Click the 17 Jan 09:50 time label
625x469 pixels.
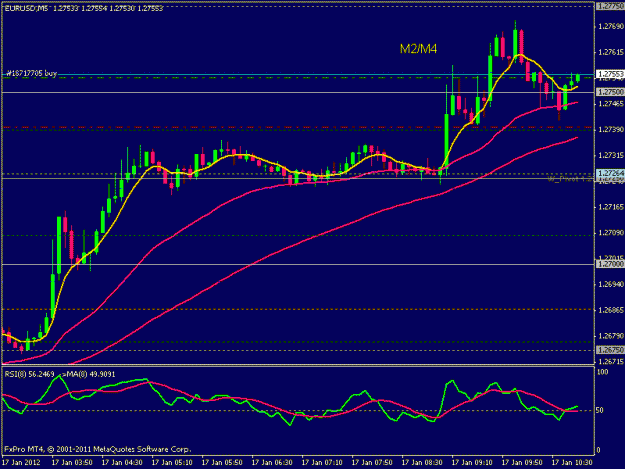coord(522,463)
